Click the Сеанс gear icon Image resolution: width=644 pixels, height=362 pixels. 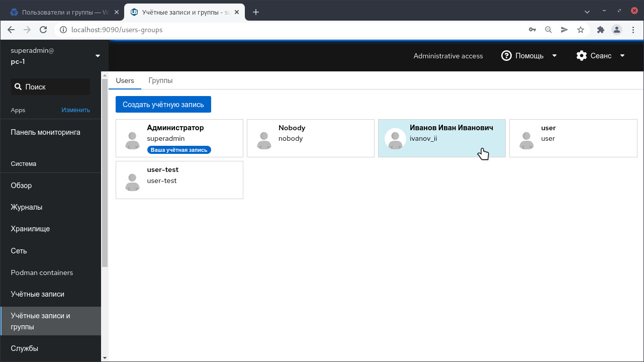click(x=582, y=55)
